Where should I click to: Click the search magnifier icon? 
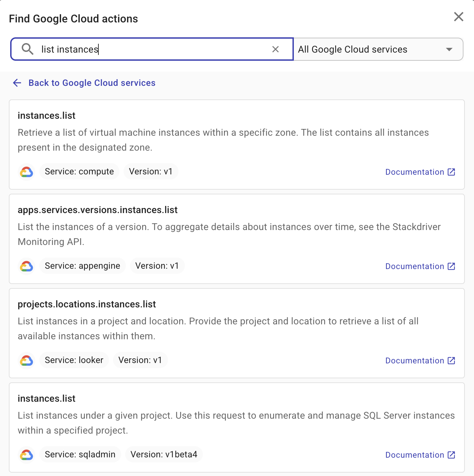click(x=28, y=49)
